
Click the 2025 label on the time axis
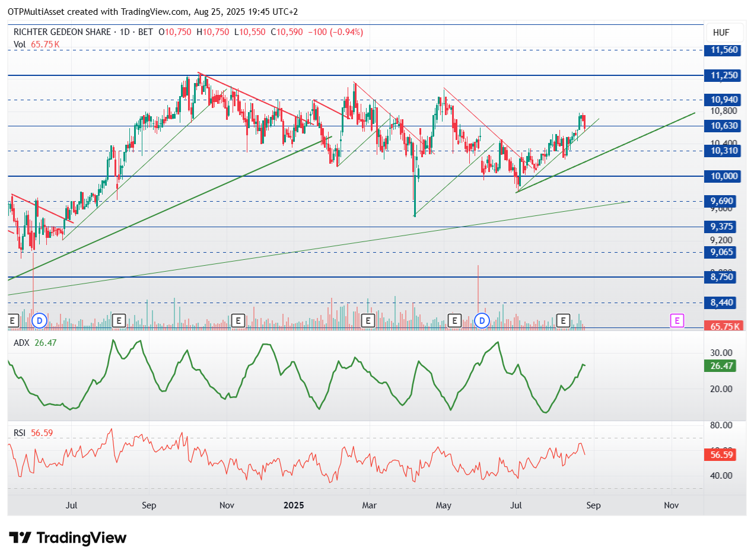(294, 505)
